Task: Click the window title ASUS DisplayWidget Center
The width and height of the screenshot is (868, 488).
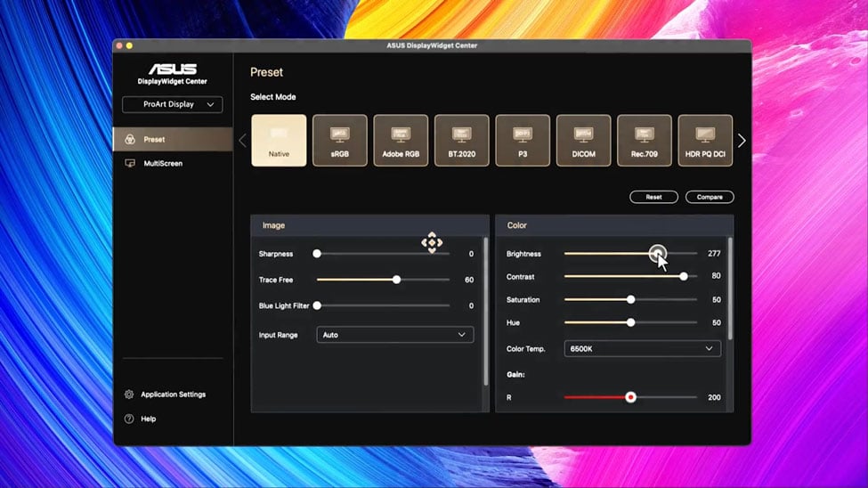Action: pos(432,45)
